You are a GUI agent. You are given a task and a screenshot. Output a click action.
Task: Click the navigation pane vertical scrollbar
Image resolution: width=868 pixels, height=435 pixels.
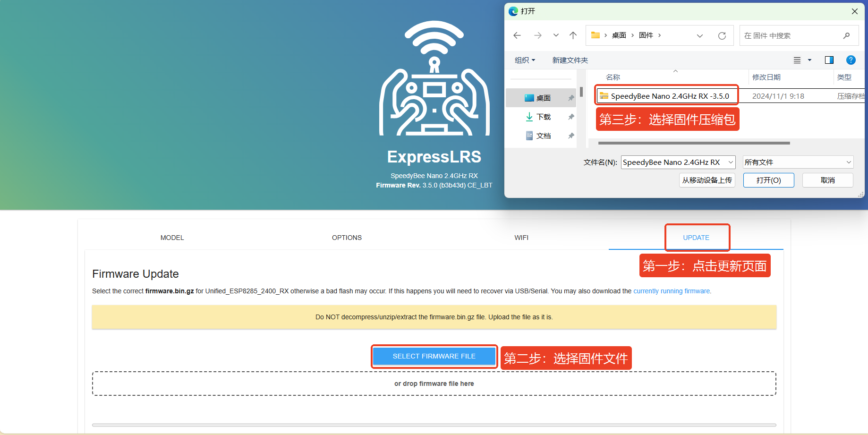581,92
